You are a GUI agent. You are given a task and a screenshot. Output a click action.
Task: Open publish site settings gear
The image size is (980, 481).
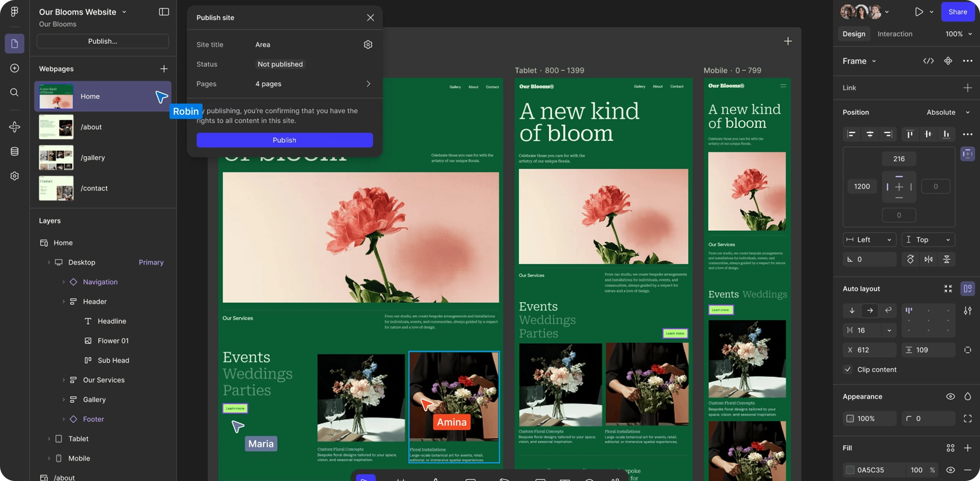pyautogui.click(x=367, y=44)
